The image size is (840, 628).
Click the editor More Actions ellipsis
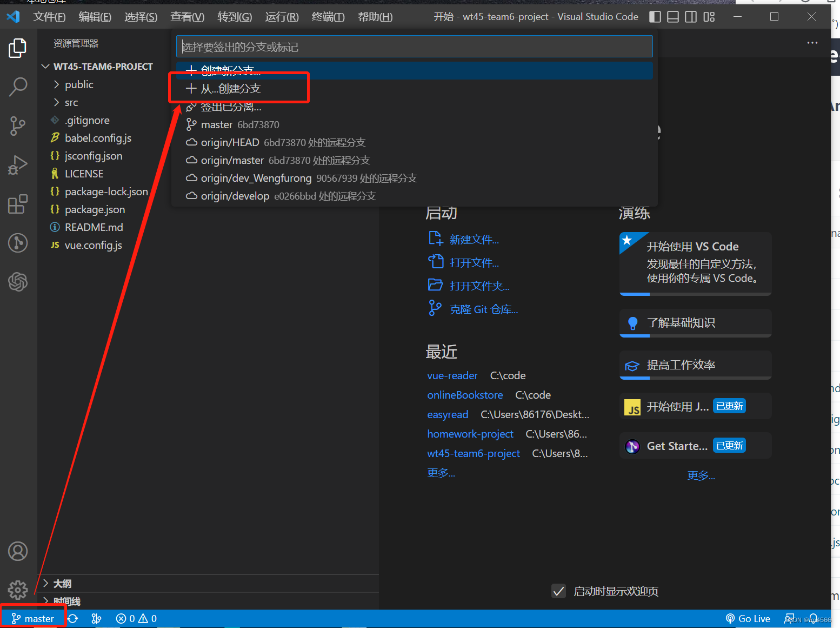point(812,43)
